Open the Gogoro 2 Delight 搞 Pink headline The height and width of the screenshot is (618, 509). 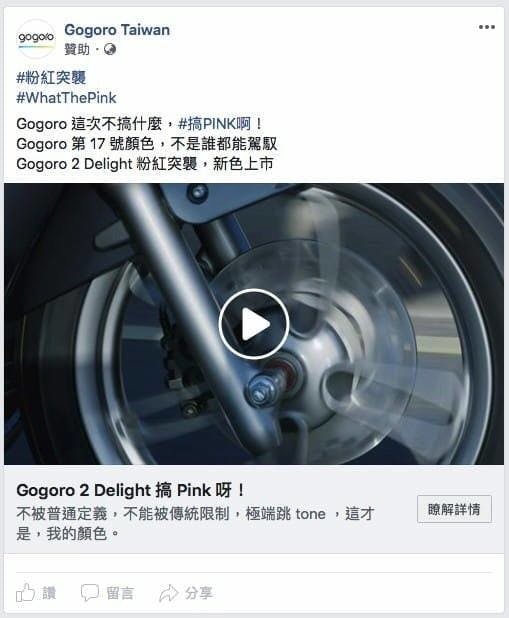pos(131,491)
